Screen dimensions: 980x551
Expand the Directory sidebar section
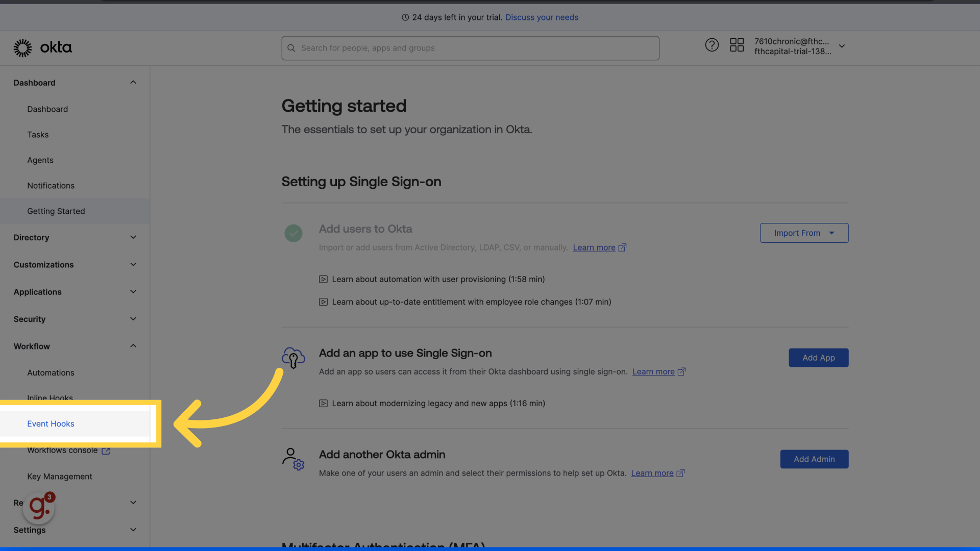[133, 237]
